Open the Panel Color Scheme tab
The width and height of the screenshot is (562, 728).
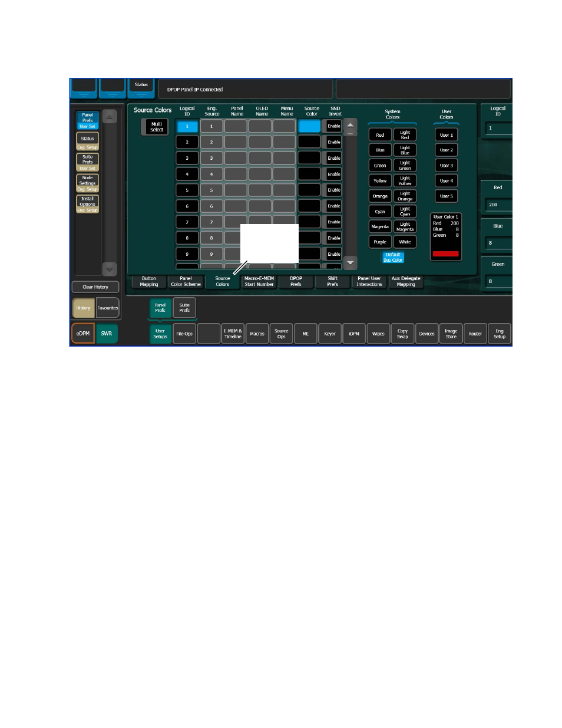click(186, 282)
